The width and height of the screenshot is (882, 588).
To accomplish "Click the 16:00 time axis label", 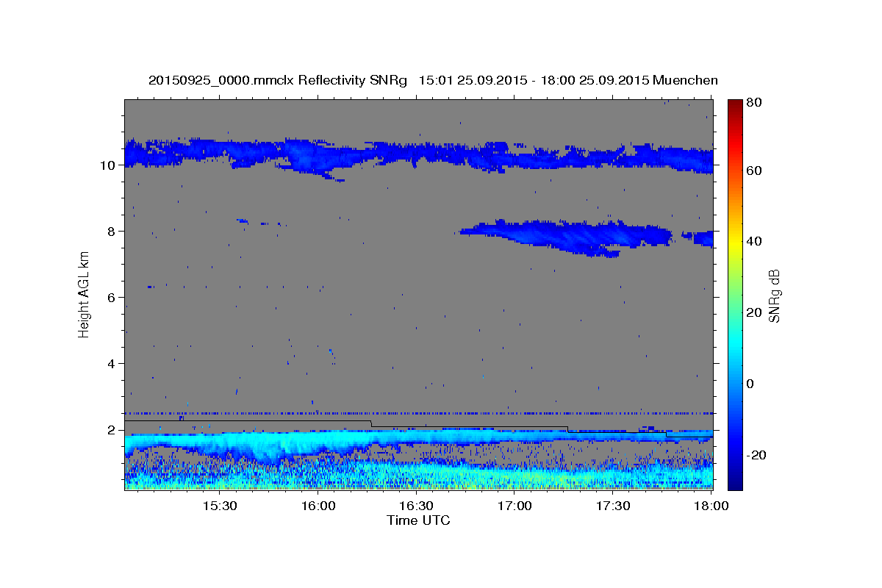I will (318, 506).
